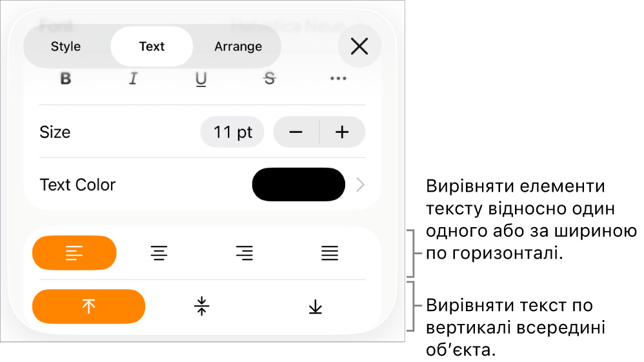Select the Text tab

(x=152, y=46)
